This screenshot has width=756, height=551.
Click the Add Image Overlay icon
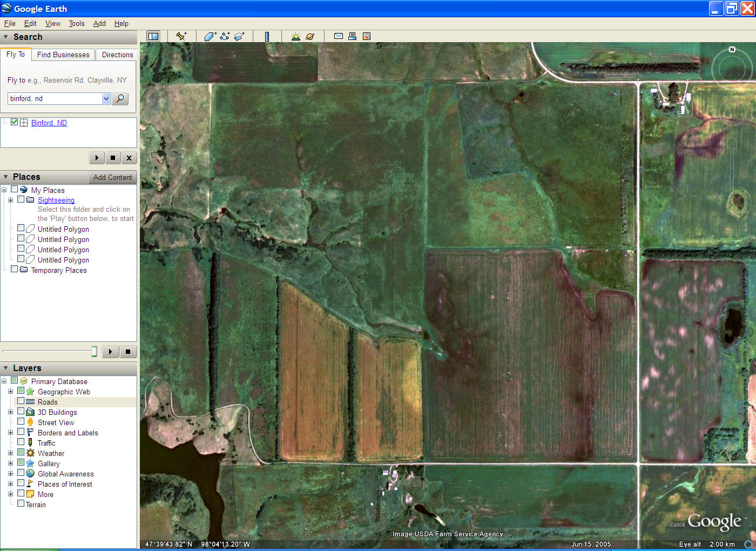click(x=239, y=36)
